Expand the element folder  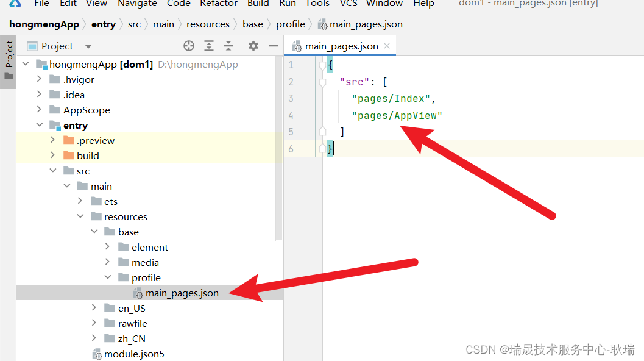108,246
